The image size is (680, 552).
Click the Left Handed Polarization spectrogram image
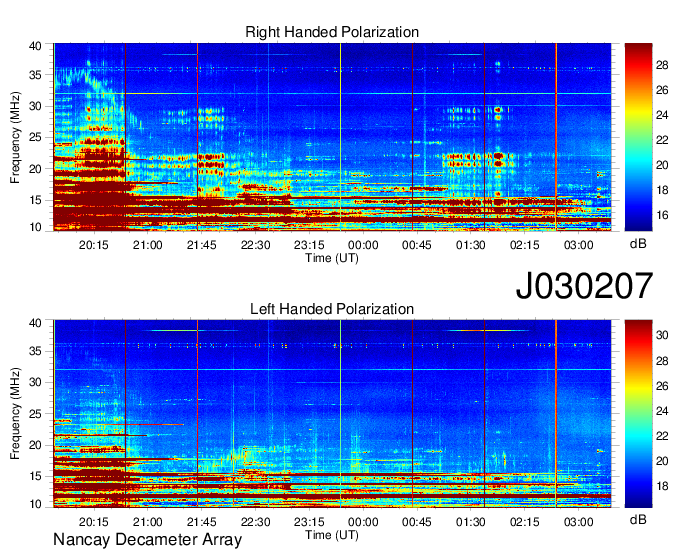[x=332, y=414]
